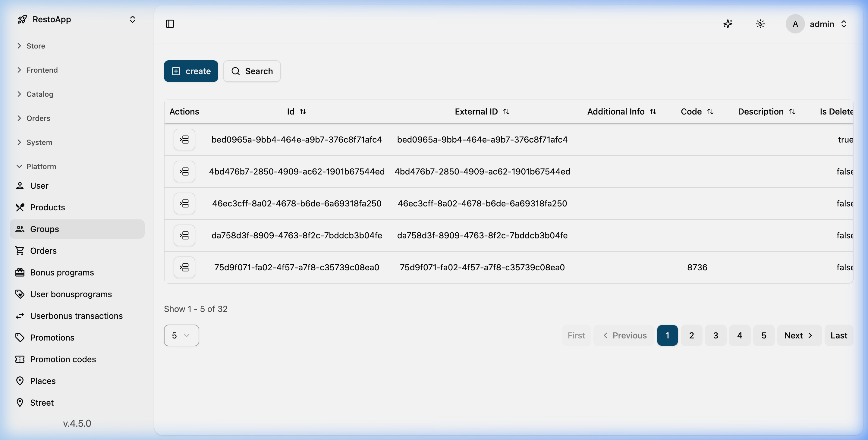Select the Products utensils icon in sidebar
The width and height of the screenshot is (868, 440).
(20, 207)
